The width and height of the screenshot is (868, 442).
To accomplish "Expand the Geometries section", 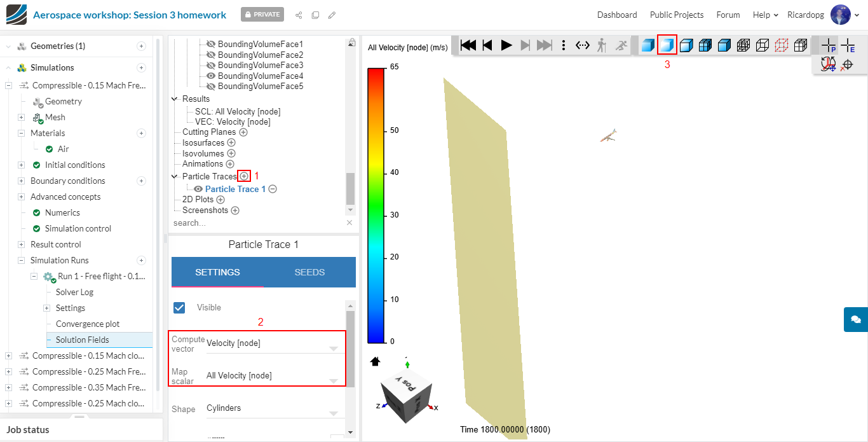I will coord(9,46).
